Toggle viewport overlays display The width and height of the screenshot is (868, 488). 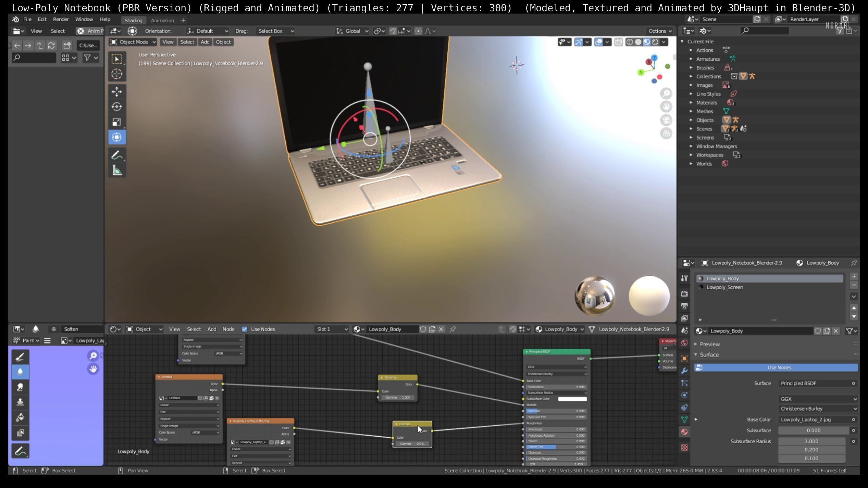point(598,42)
